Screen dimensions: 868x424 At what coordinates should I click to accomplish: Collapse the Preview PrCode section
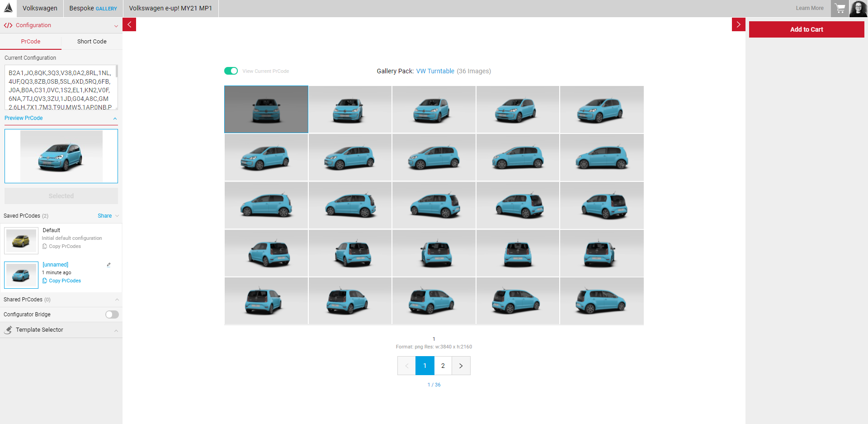tap(115, 119)
